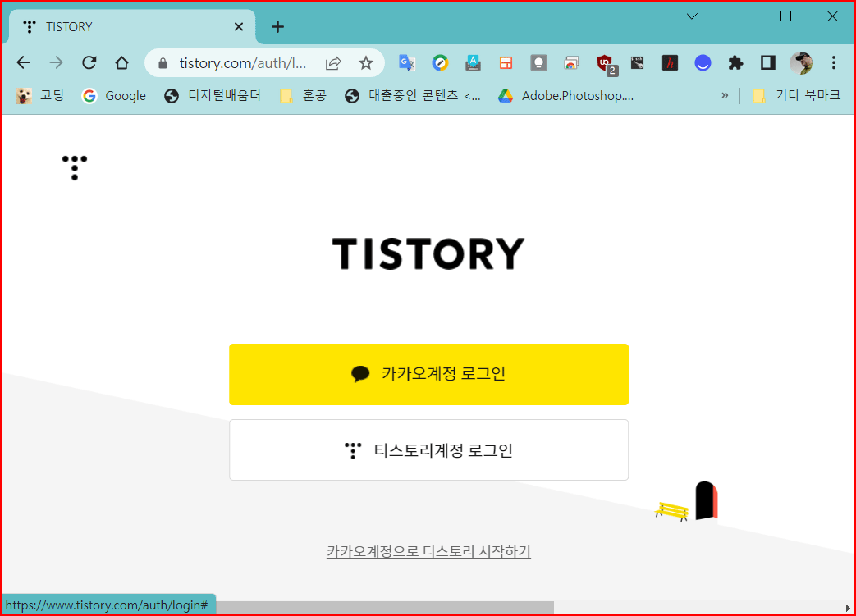Open uBlock Origin extension showing 2

point(607,64)
